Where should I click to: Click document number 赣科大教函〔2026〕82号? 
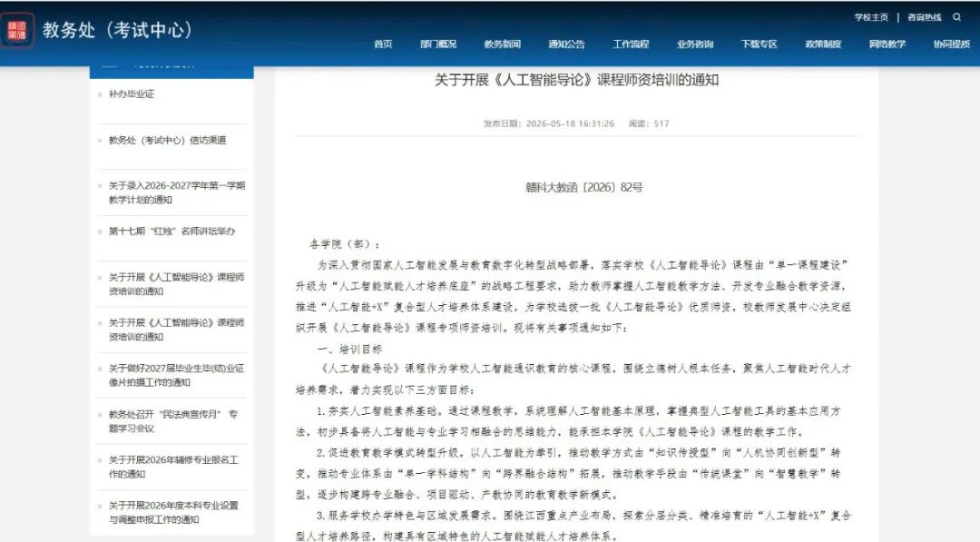pyautogui.click(x=583, y=187)
